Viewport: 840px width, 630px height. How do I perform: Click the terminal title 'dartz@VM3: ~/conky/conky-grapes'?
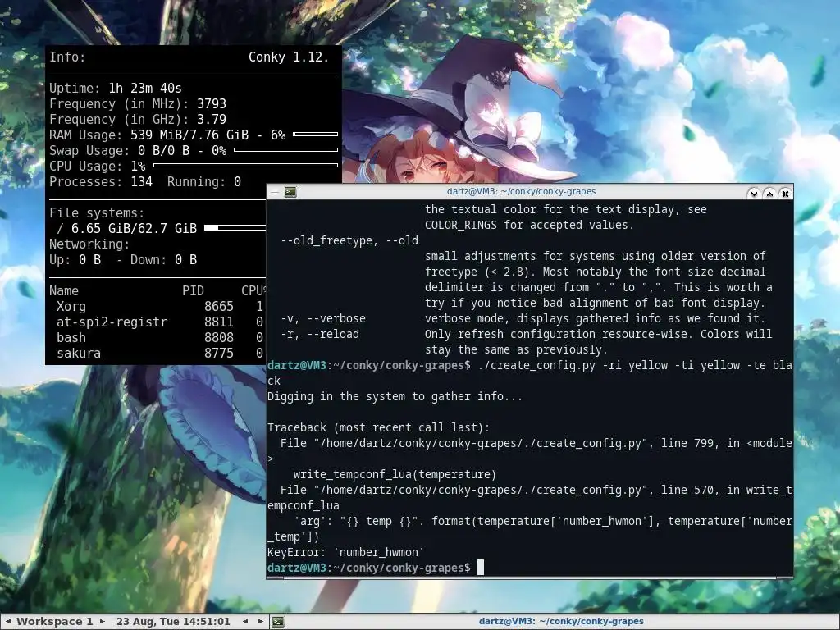pyautogui.click(x=521, y=191)
